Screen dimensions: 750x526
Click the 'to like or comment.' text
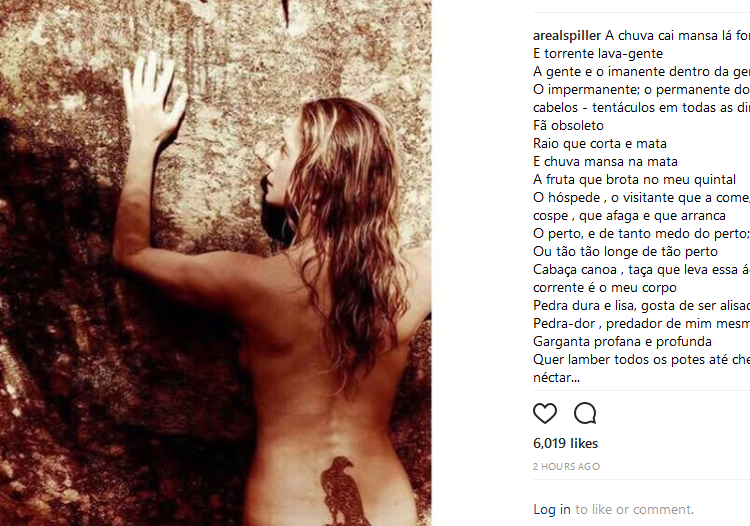(634, 509)
